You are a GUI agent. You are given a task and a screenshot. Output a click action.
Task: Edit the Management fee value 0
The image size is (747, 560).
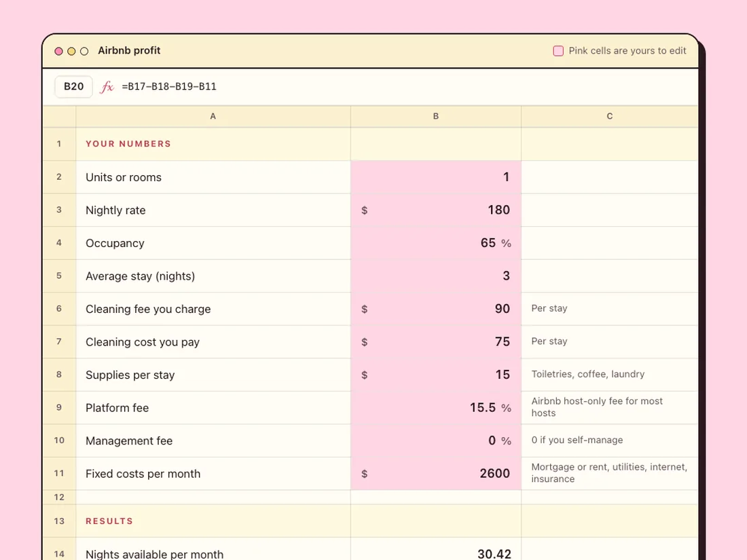pos(436,441)
